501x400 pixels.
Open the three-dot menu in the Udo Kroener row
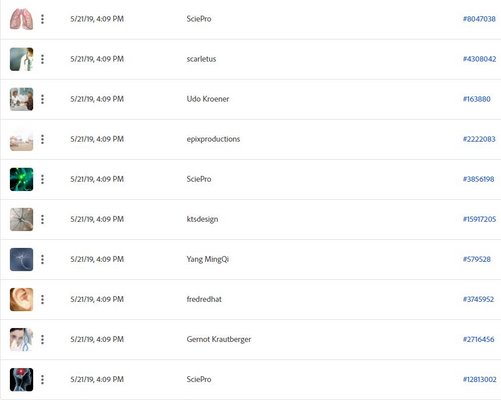42,99
